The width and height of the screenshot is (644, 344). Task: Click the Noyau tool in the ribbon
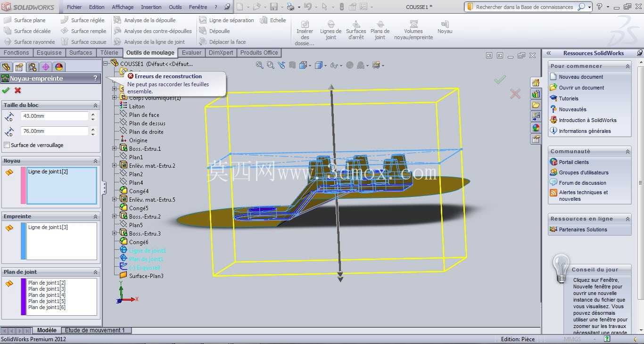pyautogui.click(x=445, y=27)
